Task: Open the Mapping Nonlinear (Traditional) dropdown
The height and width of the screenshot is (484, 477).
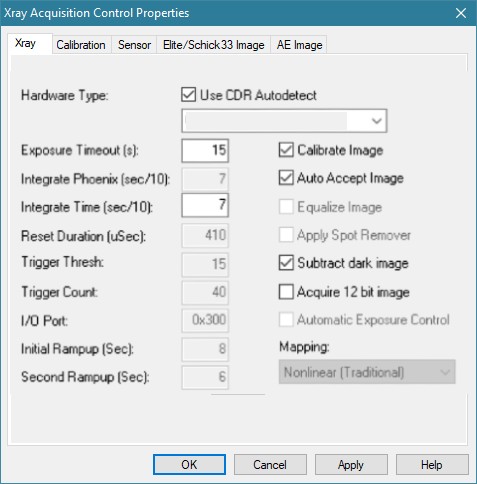Action: (367, 372)
